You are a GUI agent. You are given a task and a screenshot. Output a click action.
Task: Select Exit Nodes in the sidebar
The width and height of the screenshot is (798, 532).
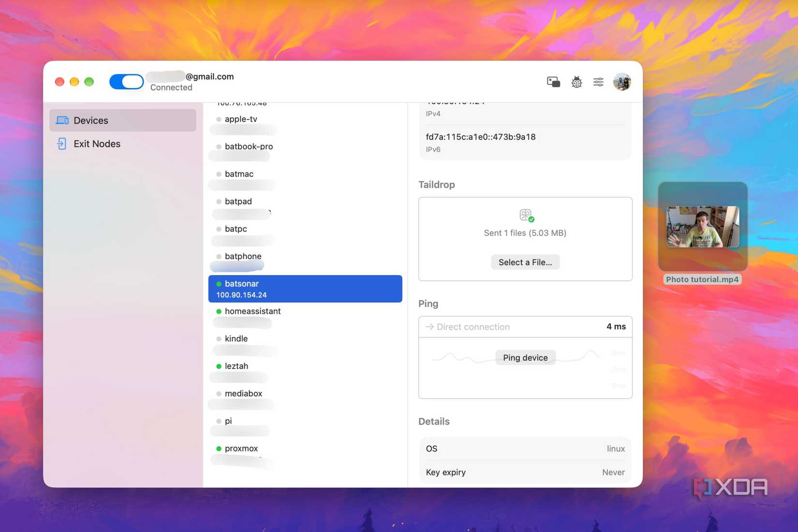pyautogui.click(x=123, y=144)
